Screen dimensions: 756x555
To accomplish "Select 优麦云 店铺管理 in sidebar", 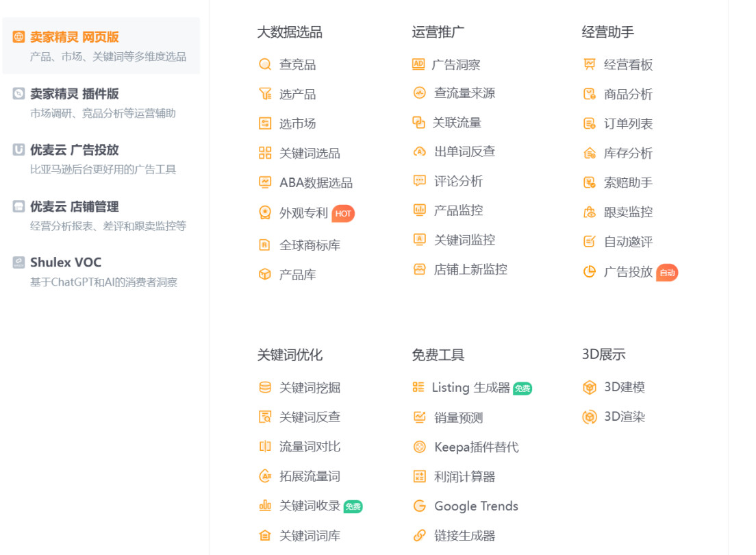I will 101,215.
